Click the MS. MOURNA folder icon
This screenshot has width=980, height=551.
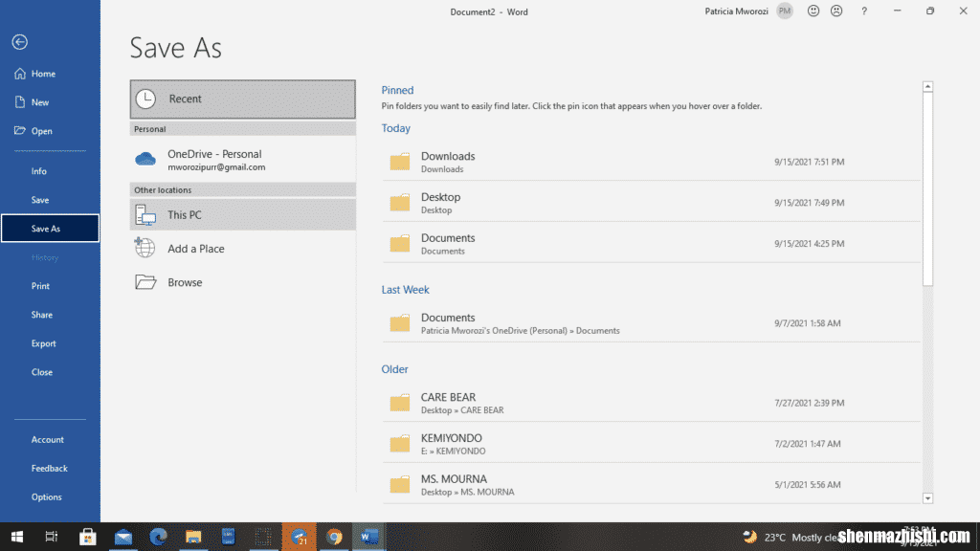pyautogui.click(x=400, y=485)
